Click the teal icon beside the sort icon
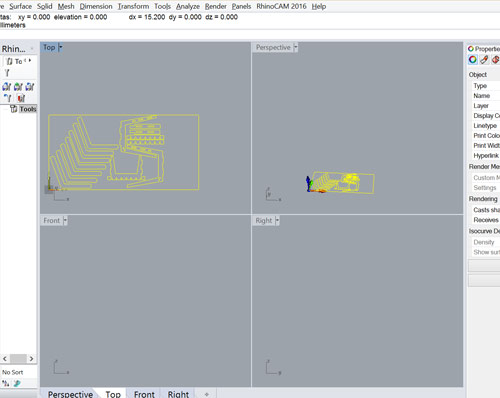This screenshot has height=398, width=500. click(x=17, y=383)
